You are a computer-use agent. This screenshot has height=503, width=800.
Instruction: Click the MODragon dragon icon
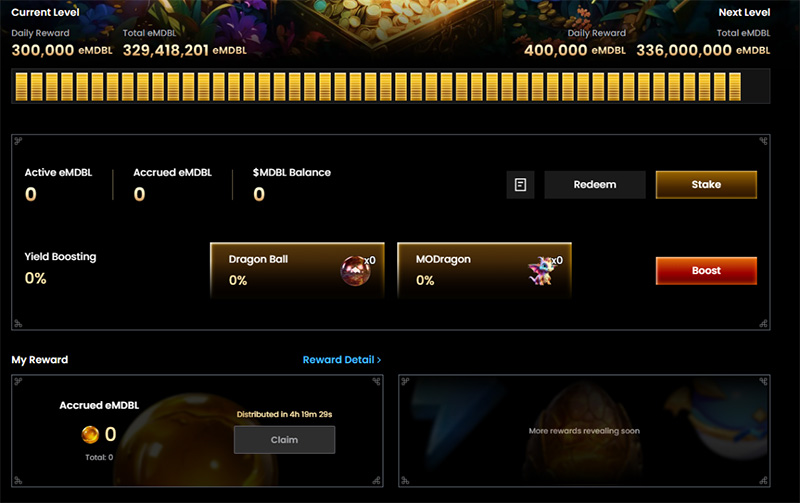(541, 271)
